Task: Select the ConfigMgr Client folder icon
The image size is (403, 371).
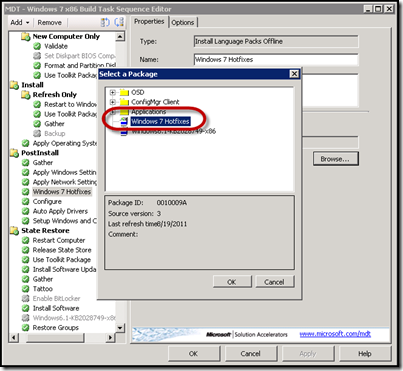Action: pyautogui.click(x=124, y=102)
